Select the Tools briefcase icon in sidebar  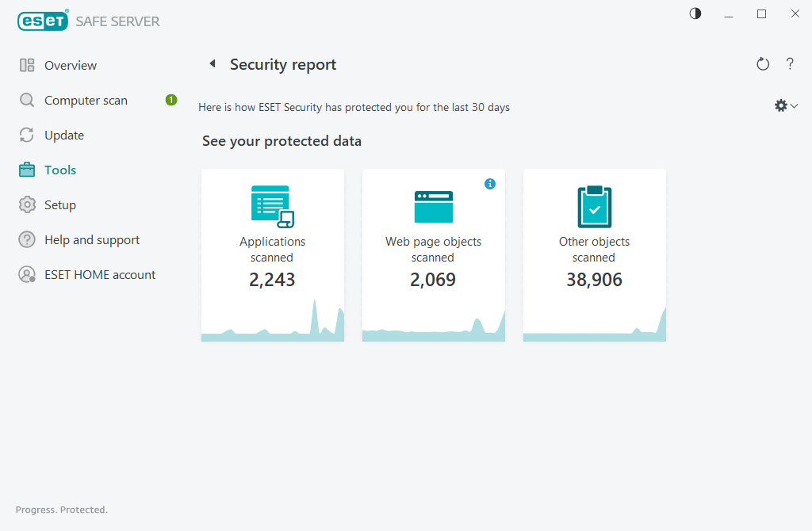click(26, 170)
